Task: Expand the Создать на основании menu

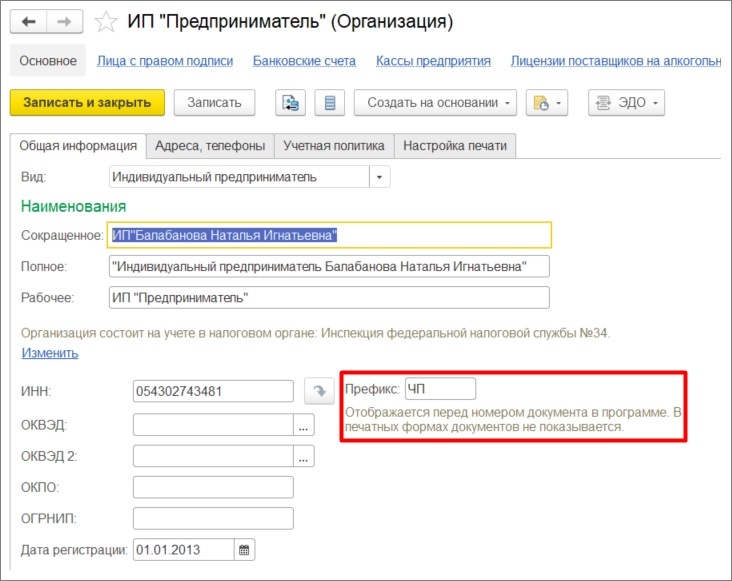Action: click(x=435, y=103)
